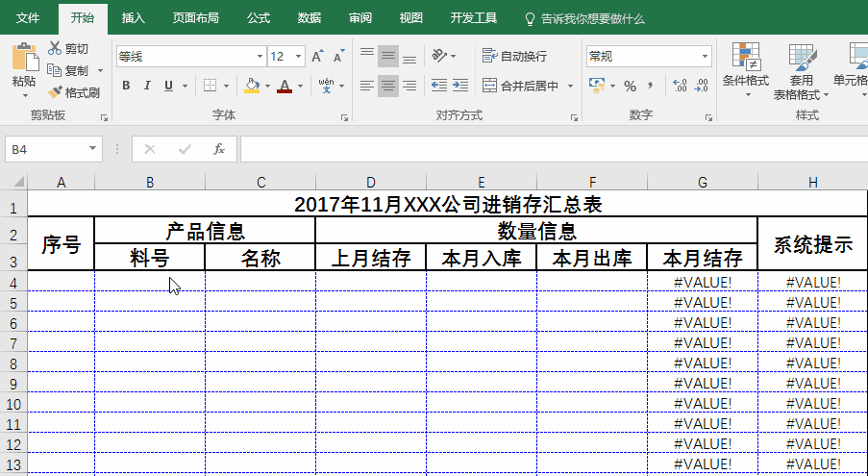Open the font name 等线 dropdown

(260, 57)
